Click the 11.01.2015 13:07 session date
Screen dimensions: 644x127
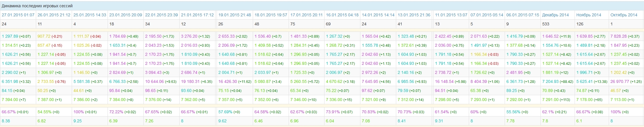tap(451, 15)
